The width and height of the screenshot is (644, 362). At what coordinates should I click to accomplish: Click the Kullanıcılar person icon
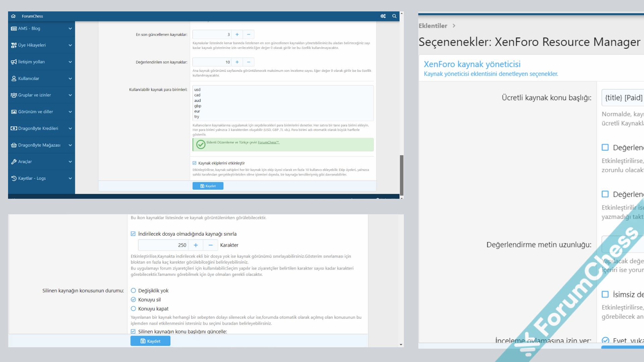[x=14, y=78]
